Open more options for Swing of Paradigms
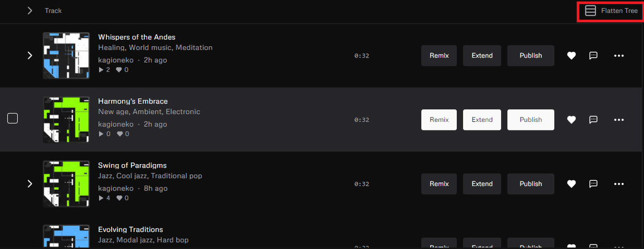 [619, 184]
